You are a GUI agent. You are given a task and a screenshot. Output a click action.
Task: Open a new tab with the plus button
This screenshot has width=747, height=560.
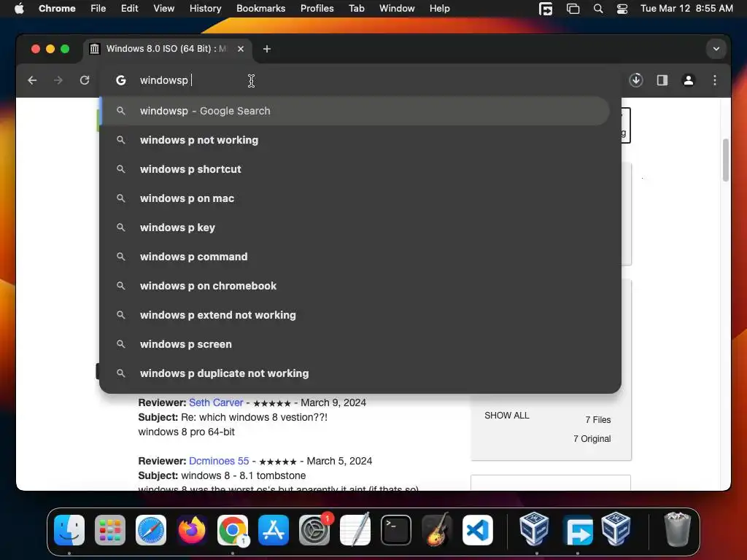(x=267, y=49)
